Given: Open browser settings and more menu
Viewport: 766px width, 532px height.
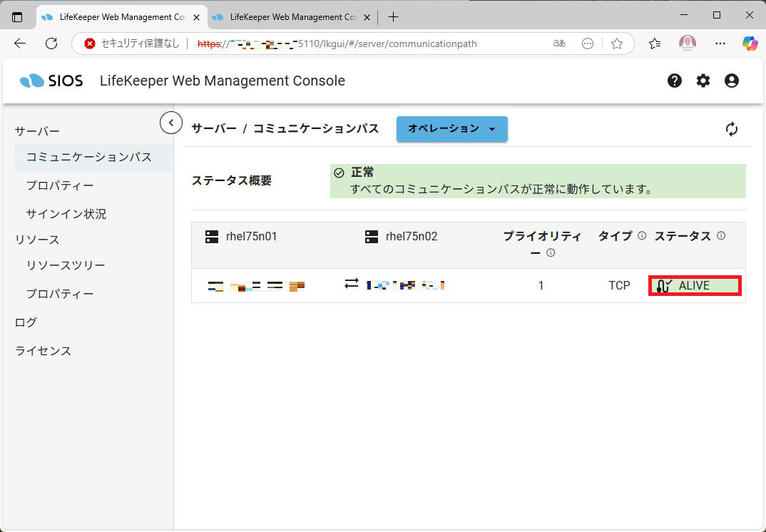Looking at the screenshot, I should click(720, 44).
